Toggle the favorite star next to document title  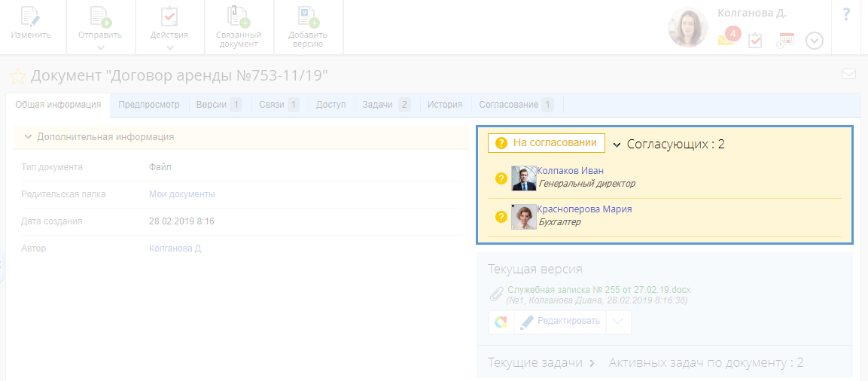pos(17,76)
